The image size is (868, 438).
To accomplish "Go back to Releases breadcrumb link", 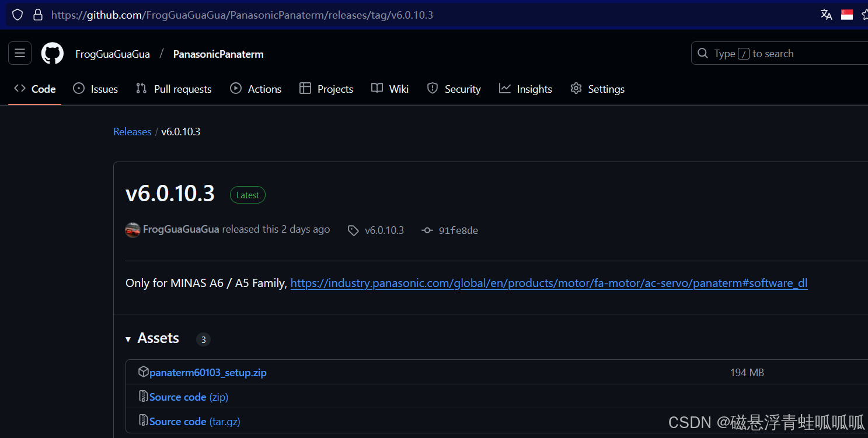I will [132, 132].
